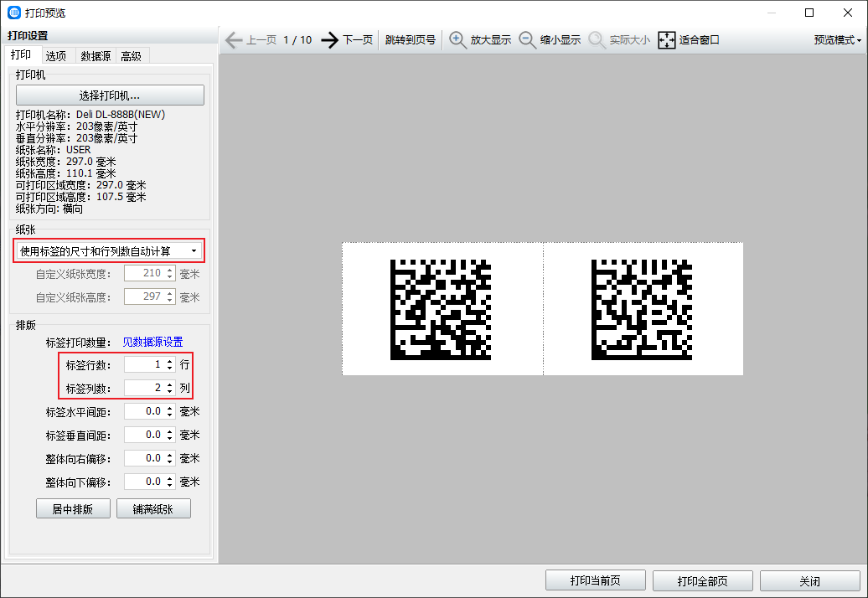Screen dimensions: 868x598
Task: Close the print preview window
Action: tap(848, 13)
